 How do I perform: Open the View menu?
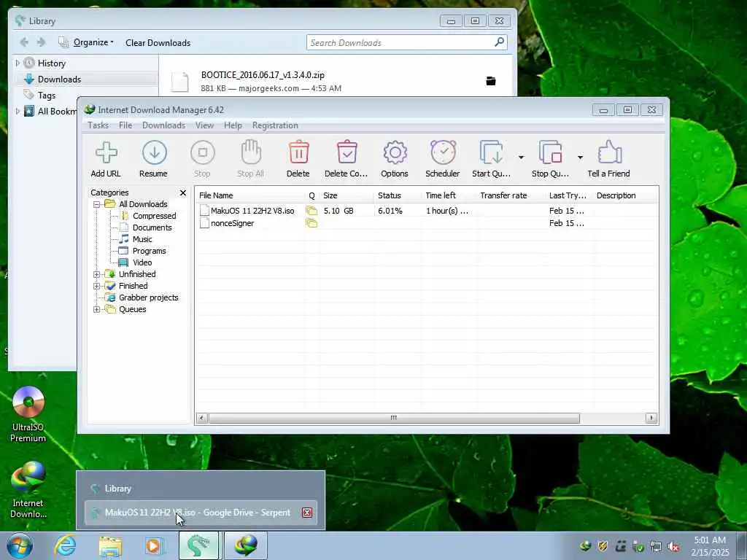coord(204,125)
